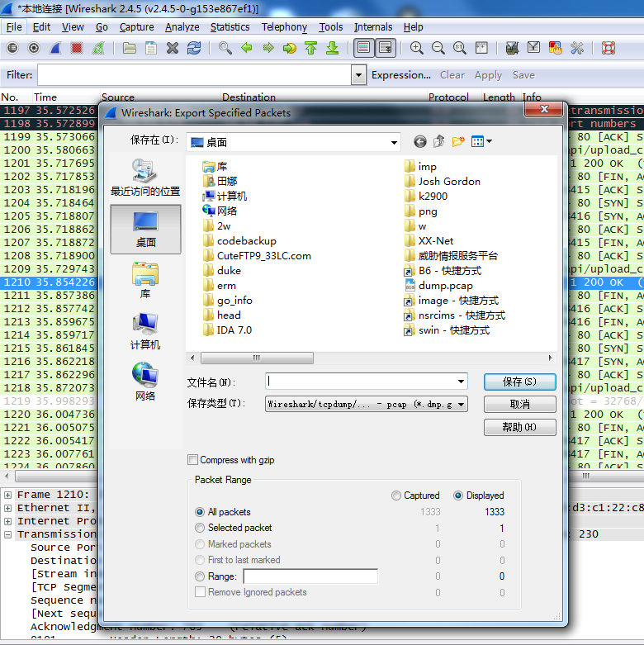The height and width of the screenshot is (645, 644).
Task: Choose All packets radio option
Action: (x=200, y=512)
